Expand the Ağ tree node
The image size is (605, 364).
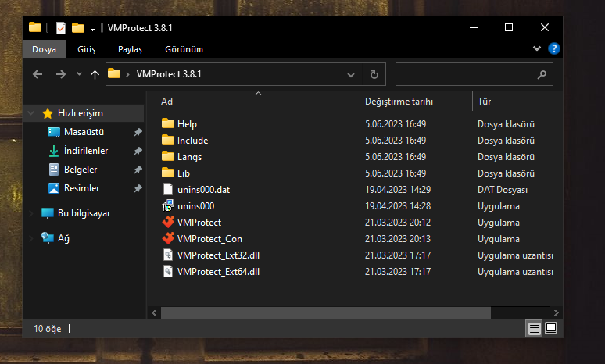tap(31, 238)
